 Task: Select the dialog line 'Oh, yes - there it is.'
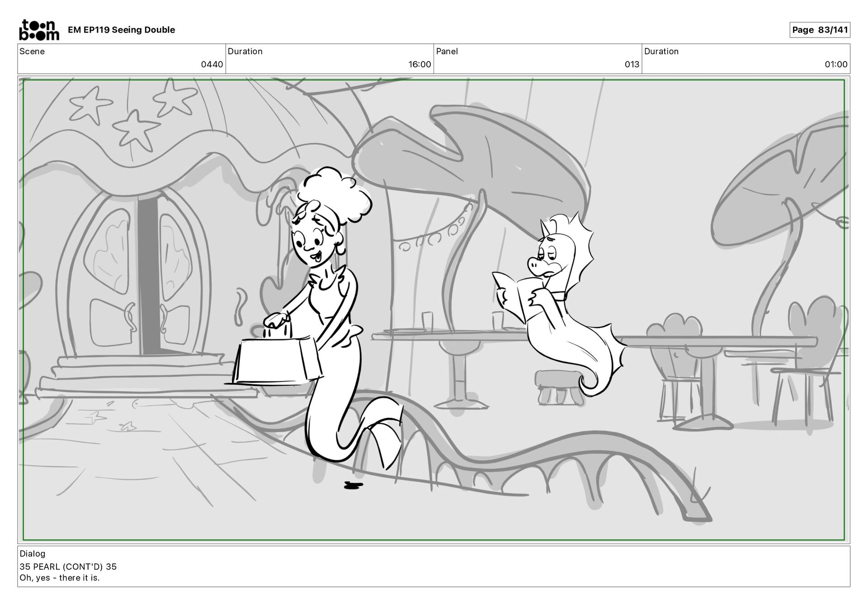pos(59,578)
